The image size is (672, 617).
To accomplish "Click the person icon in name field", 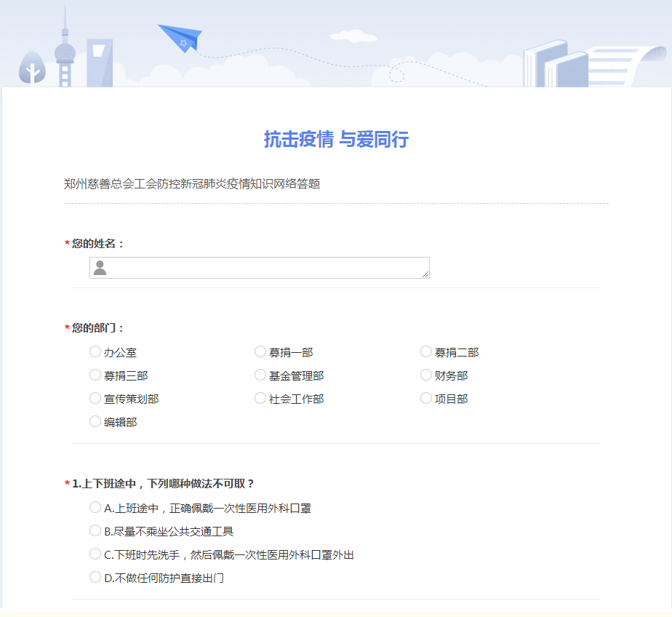I will [x=100, y=268].
